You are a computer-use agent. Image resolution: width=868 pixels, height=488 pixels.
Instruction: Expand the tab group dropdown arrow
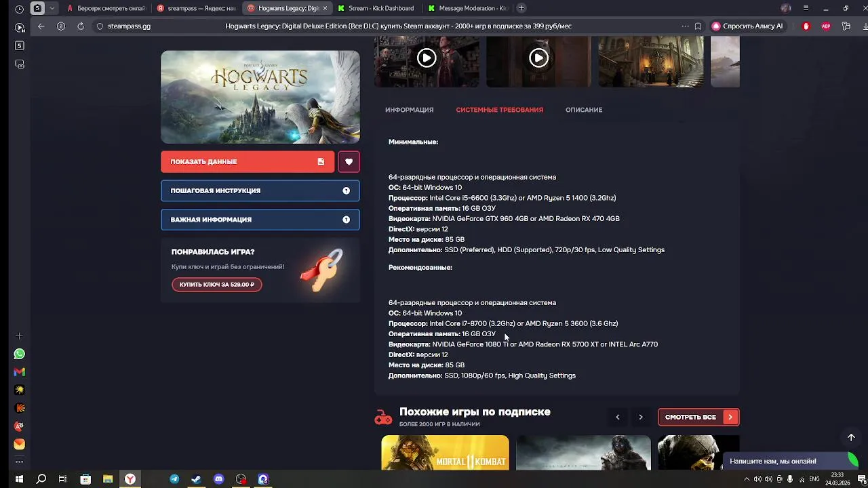pyautogui.click(x=52, y=9)
